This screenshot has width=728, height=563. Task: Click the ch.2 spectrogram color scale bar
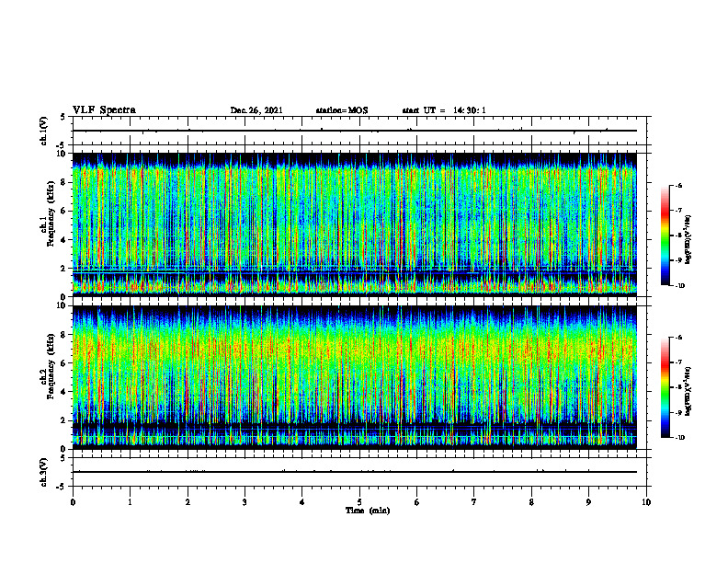tap(665, 387)
